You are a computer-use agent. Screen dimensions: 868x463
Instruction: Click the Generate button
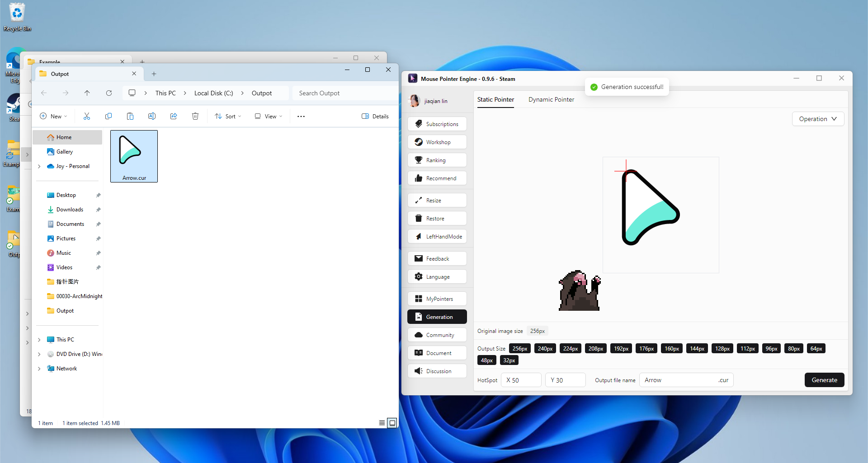pos(824,380)
